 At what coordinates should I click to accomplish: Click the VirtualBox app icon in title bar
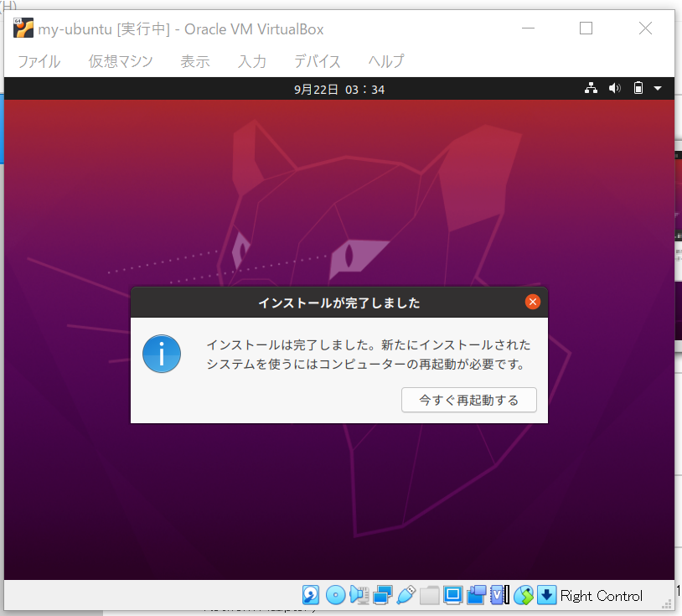(23, 28)
